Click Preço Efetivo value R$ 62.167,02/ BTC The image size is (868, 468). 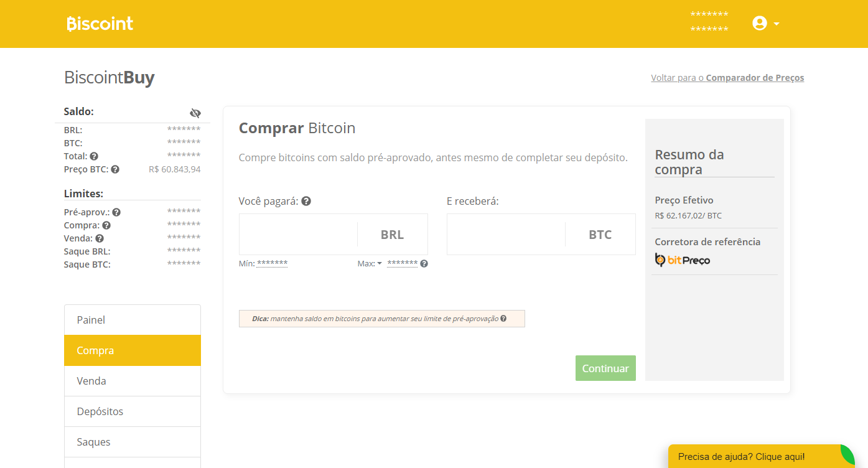tap(688, 216)
